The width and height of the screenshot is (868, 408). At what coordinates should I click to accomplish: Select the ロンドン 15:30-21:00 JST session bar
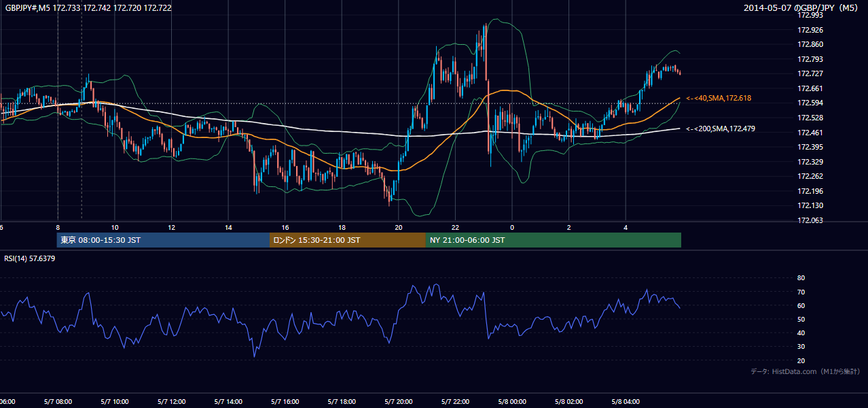click(x=348, y=240)
